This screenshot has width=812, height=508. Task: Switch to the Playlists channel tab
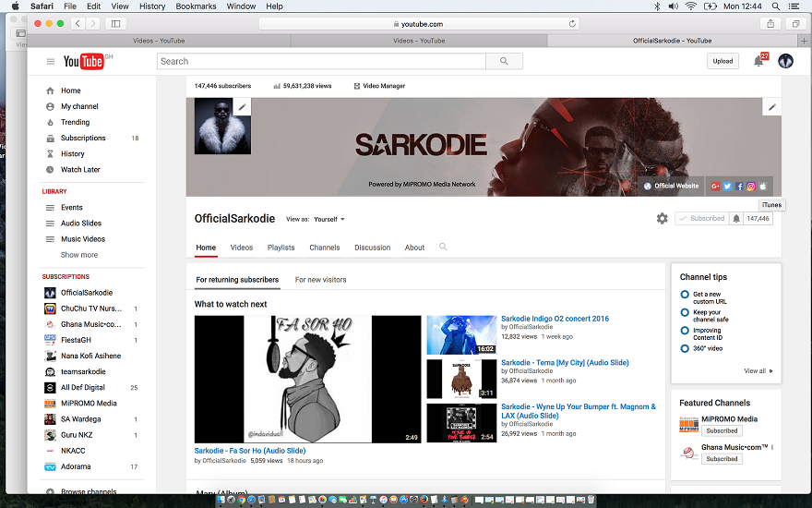[x=281, y=248]
